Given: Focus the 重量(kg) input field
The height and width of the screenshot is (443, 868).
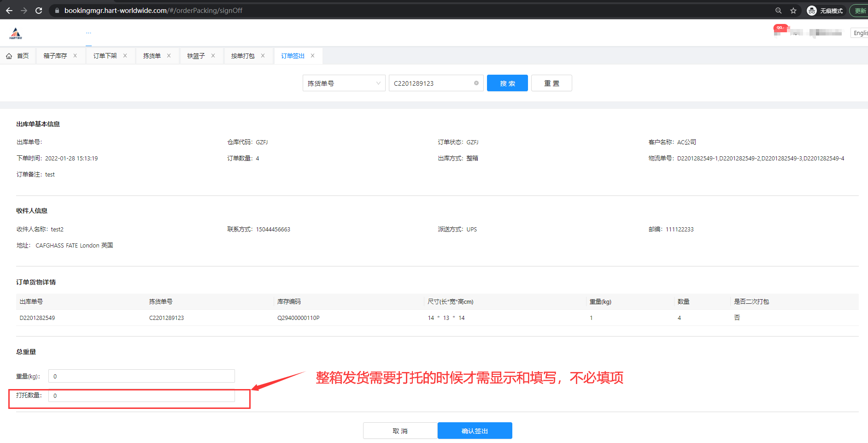Looking at the screenshot, I should (141, 376).
